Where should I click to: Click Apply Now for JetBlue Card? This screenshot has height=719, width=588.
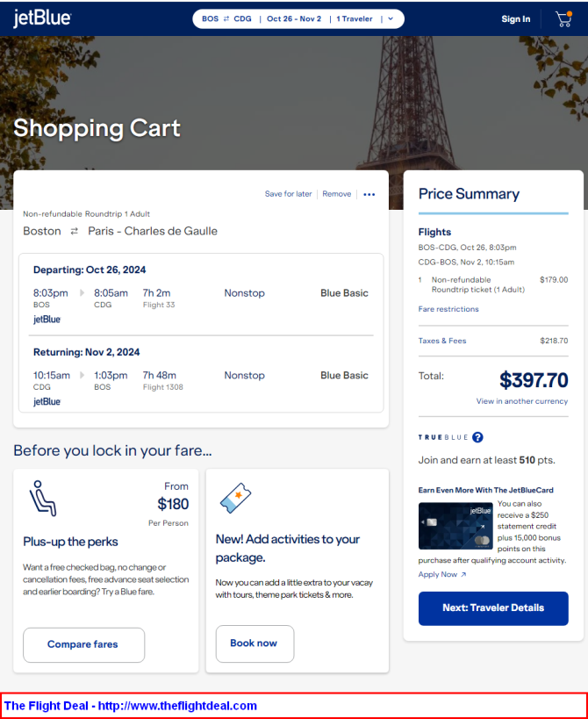[x=441, y=574]
